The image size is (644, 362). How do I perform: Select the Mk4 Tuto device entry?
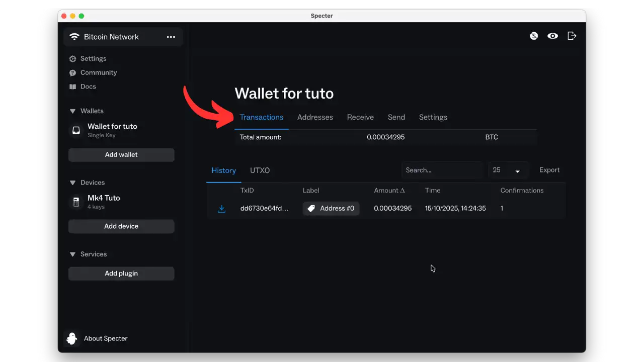[104, 202]
